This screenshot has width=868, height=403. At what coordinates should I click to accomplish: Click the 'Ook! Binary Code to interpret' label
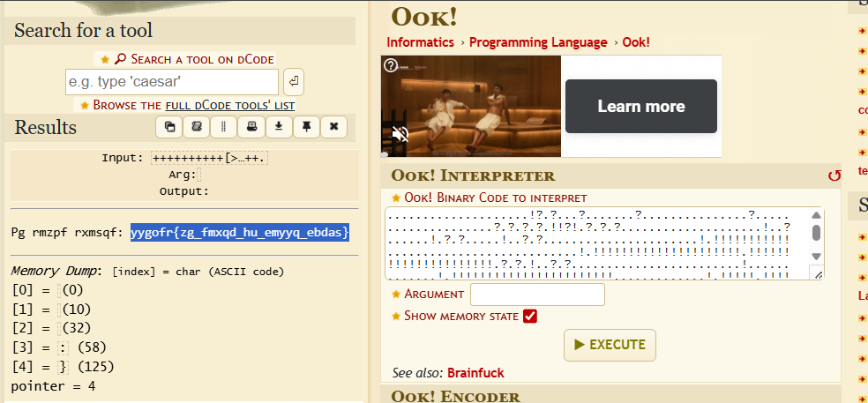click(x=496, y=198)
